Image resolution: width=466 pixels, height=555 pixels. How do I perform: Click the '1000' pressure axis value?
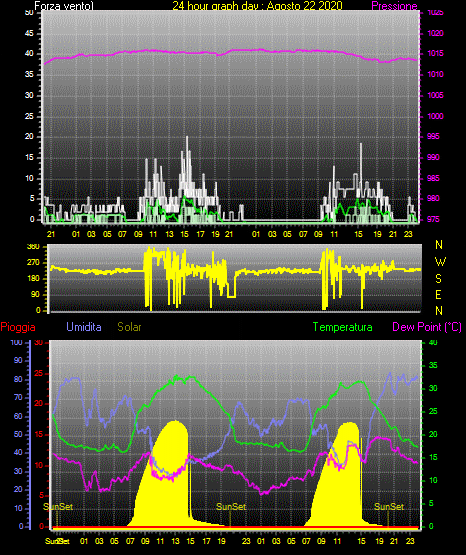pyautogui.click(x=435, y=116)
